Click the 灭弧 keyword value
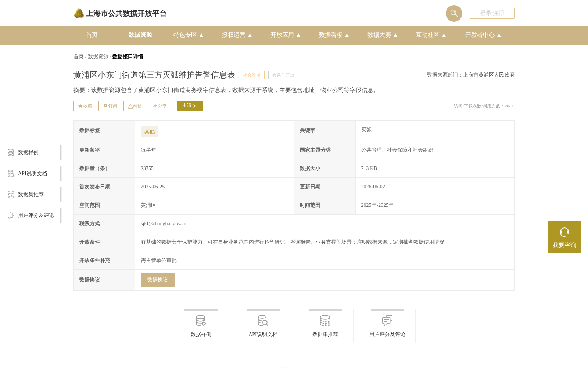The width and height of the screenshot is (588, 368). pos(366,130)
